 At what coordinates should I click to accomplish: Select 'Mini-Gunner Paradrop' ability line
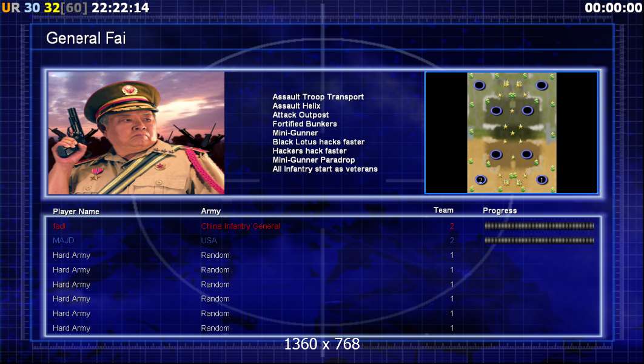pos(314,160)
